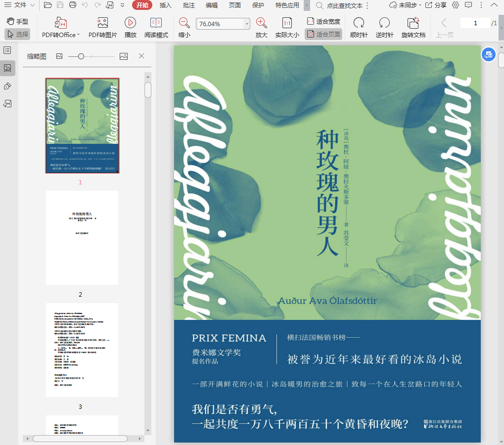Enable 阅读模式 reading mode
The height and width of the screenshot is (445, 504).
(156, 28)
